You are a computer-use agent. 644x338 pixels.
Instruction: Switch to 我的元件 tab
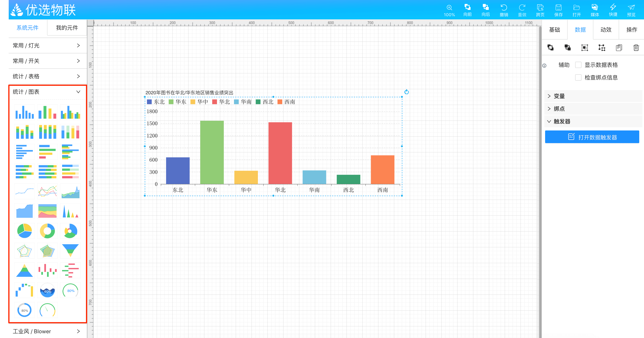[67, 28]
